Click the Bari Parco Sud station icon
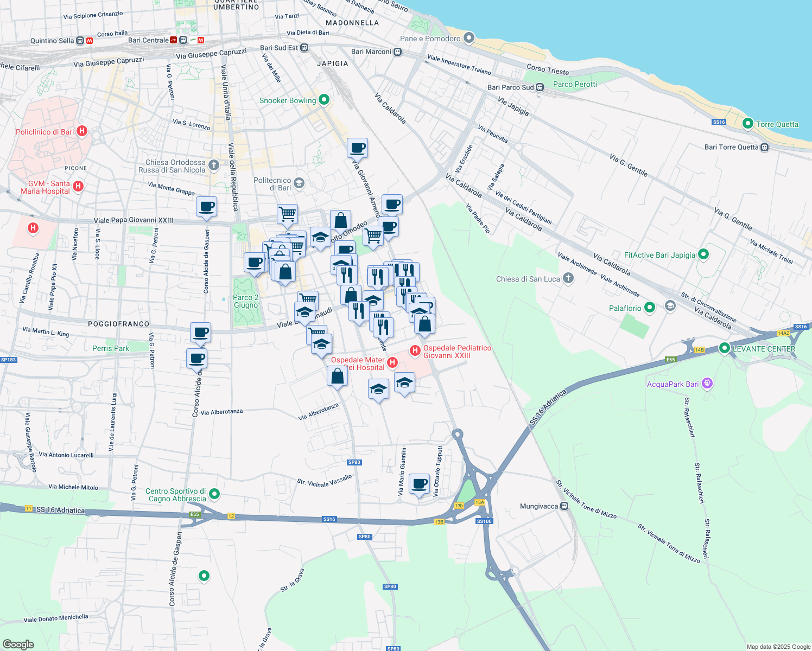Image resolution: width=812 pixels, height=651 pixels. coord(540,87)
